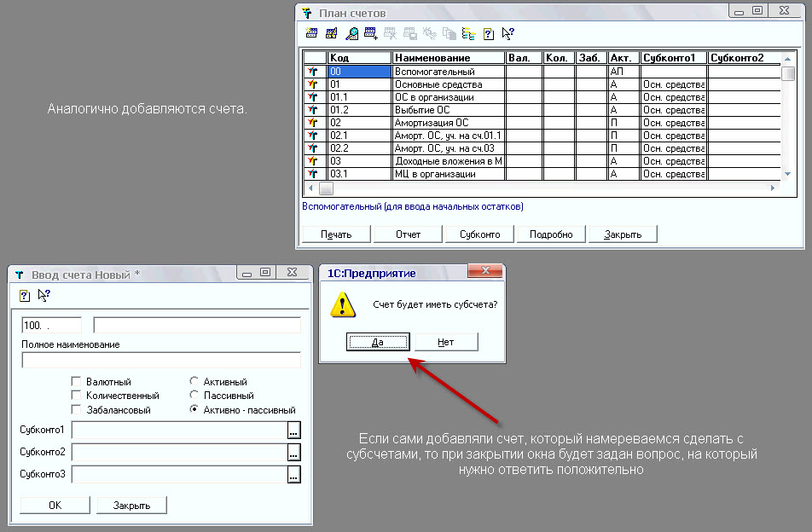Open help in План счетов toolbar
Image resolution: width=812 pixels, height=532 pixels.
(489, 34)
